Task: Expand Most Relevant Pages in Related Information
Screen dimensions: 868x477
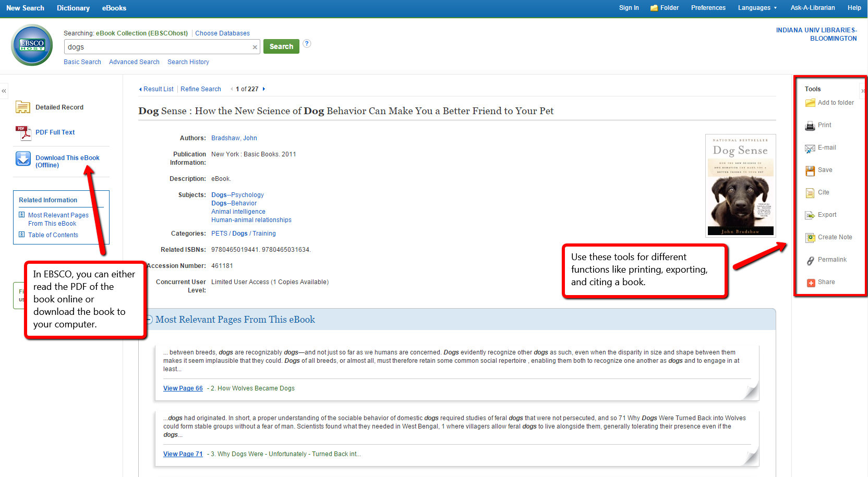Action: coord(22,215)
